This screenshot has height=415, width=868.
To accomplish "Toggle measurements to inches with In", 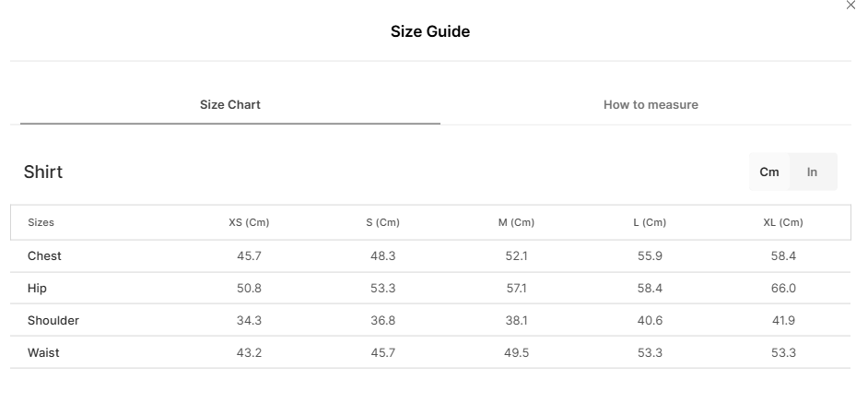I will (812, 172).
